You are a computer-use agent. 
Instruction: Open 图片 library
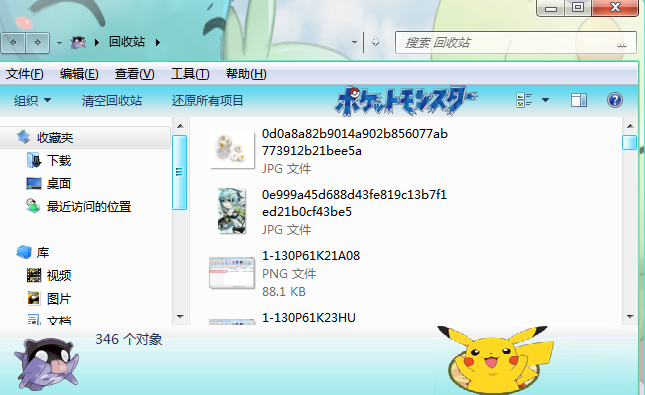[59, 298]
